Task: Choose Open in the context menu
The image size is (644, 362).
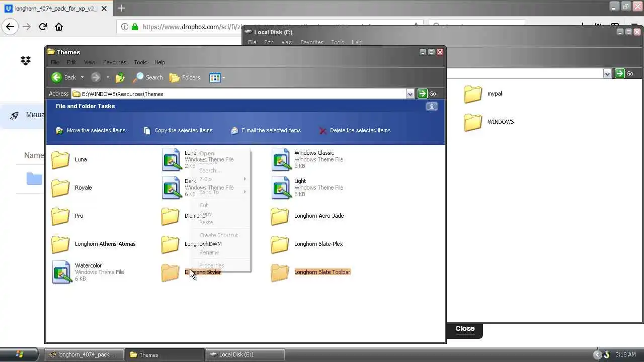Action: (220, 153)
